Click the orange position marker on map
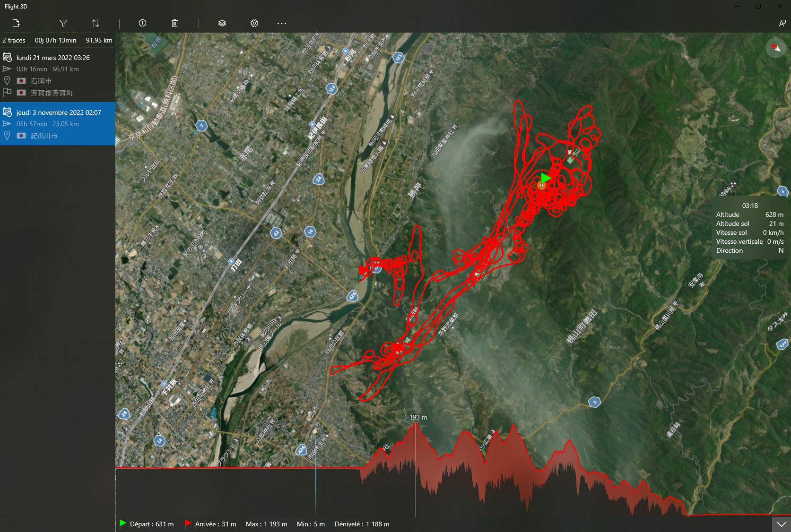Viewport: 791px width, 532px height. tap(541, 186)
